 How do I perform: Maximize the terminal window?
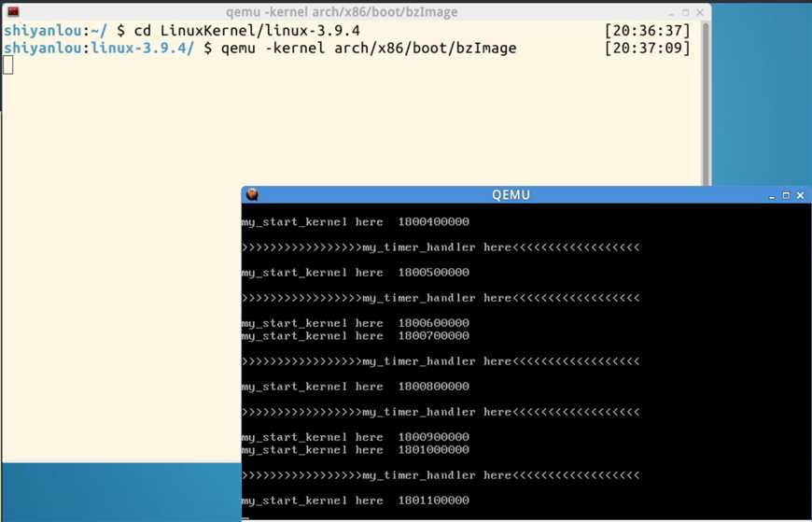point(686,12)
